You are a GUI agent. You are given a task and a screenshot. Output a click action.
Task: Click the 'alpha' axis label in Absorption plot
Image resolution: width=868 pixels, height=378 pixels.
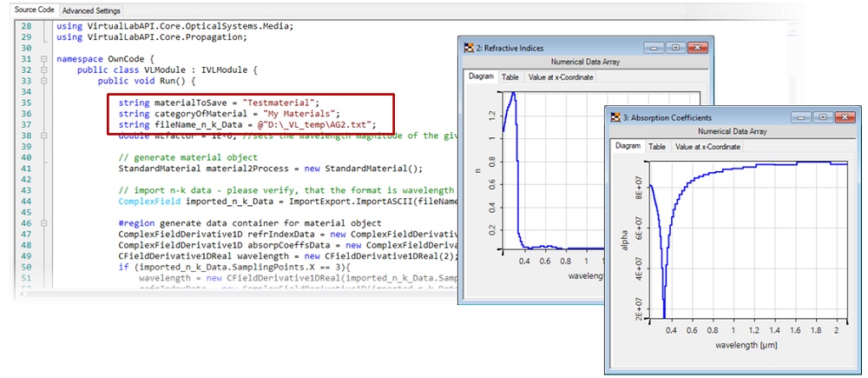click(625, 240)
